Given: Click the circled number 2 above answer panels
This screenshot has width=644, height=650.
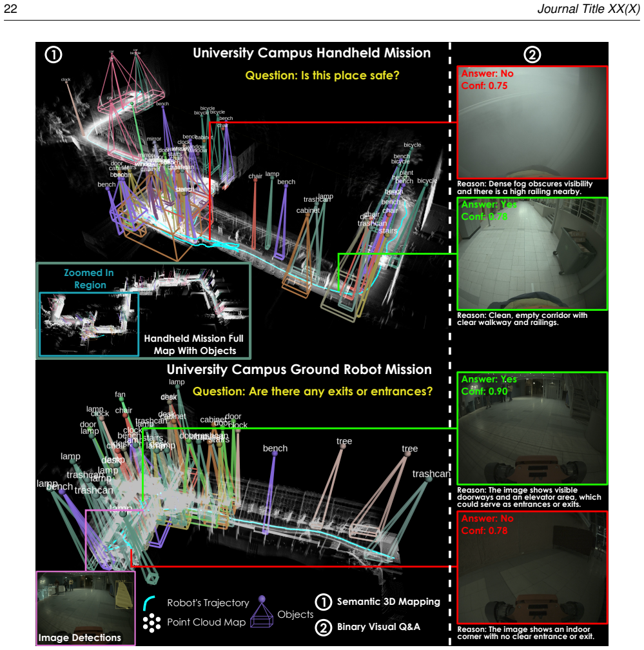Looking at the screenshot, I should pos(532,55).
